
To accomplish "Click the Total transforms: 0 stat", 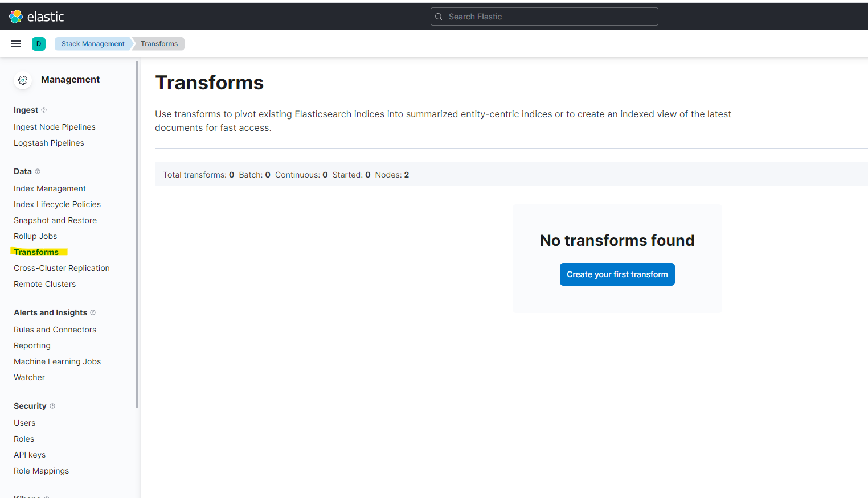I will (199, 175).
